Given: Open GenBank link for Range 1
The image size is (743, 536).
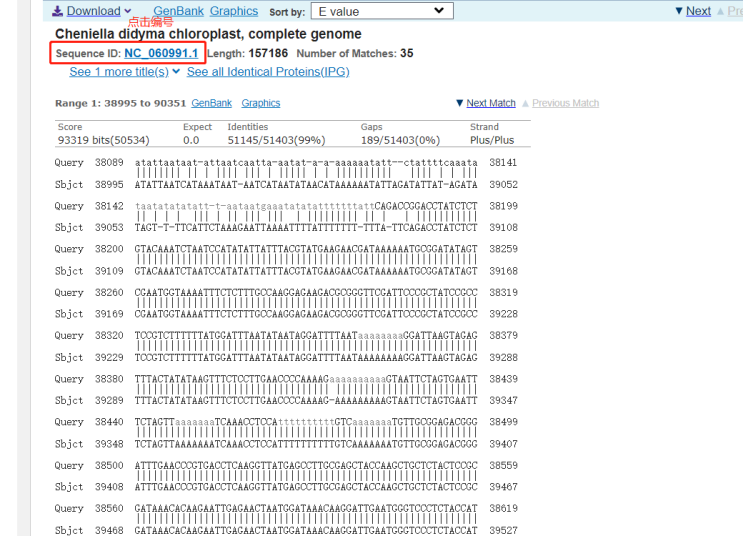Looking at the screenshot, I should click(x=211, y=103).
